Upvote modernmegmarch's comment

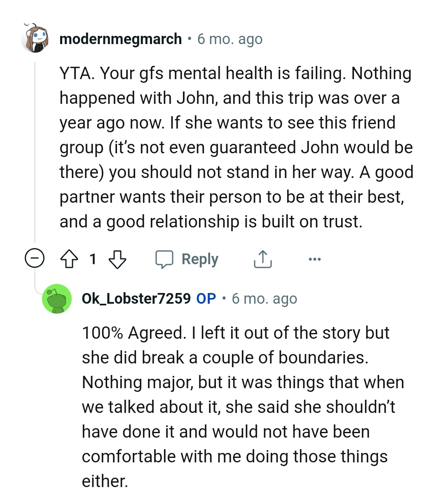point(70,259)
